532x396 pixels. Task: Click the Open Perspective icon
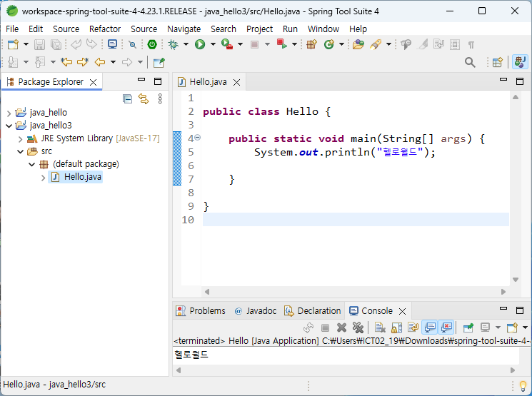click(498, 62)
